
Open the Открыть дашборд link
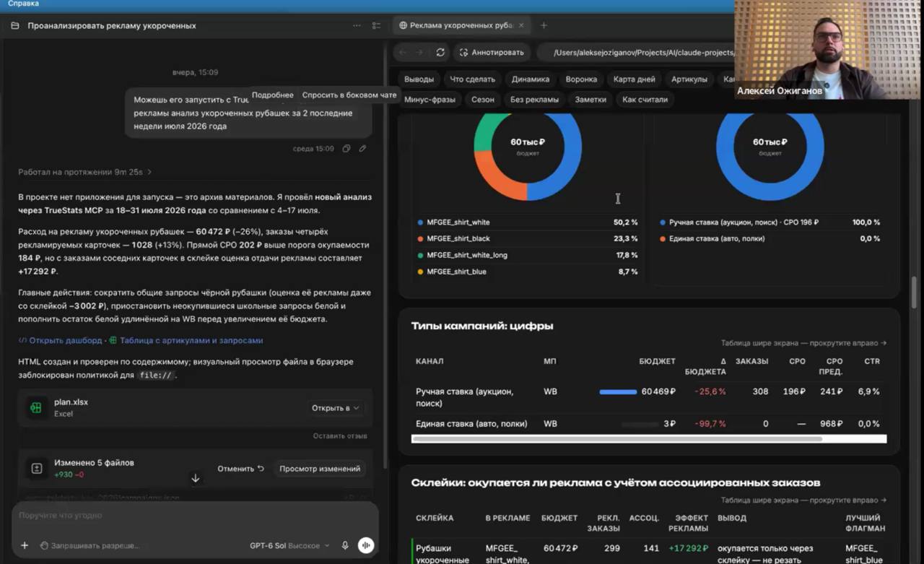(x=61, y=340)
